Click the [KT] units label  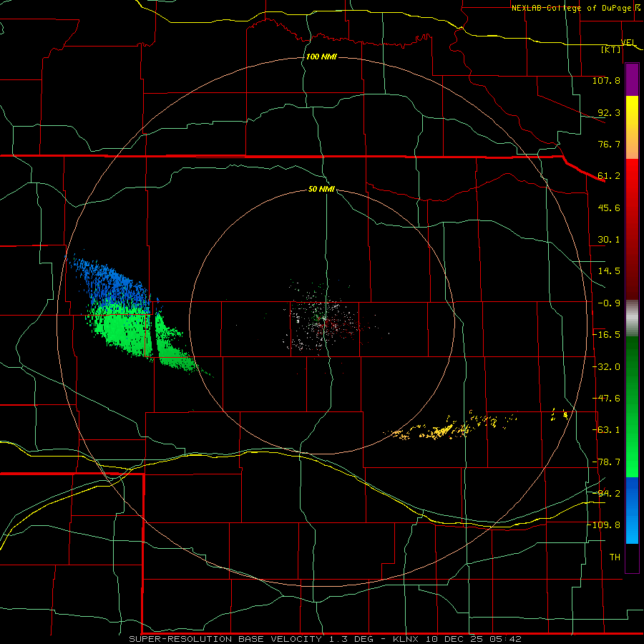(x=611, y=49)
